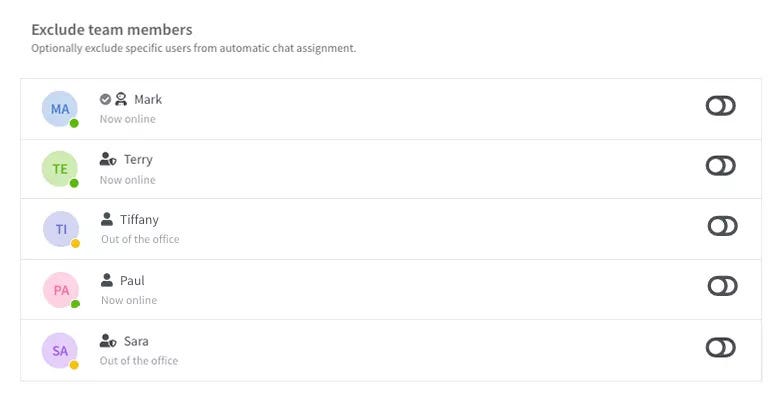Click Sara's 'Out of the office' status text
This screenshot has height=400, width=784.
[139, 361]
